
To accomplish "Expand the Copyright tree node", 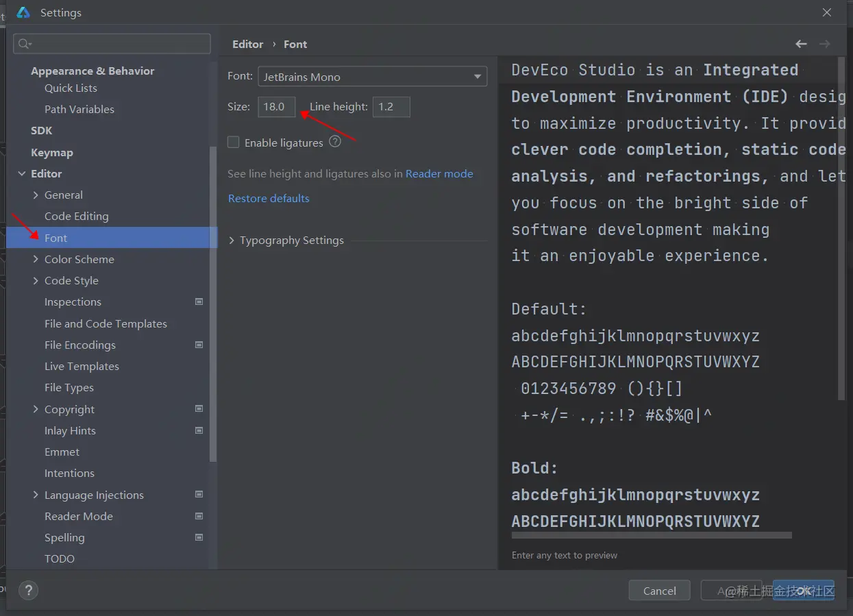I will tap(36, 409).
